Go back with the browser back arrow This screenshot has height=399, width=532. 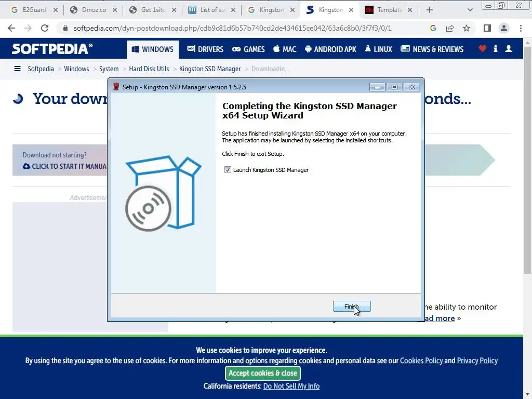coord(11,28)
